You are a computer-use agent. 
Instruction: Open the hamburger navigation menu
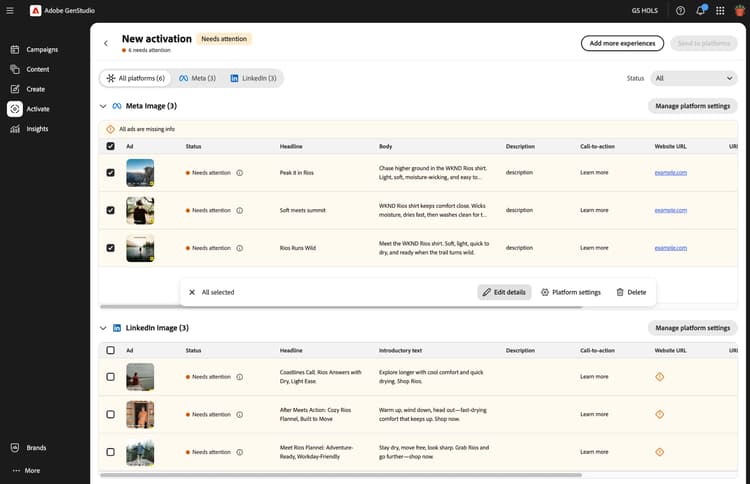click(x=10, y=11)
